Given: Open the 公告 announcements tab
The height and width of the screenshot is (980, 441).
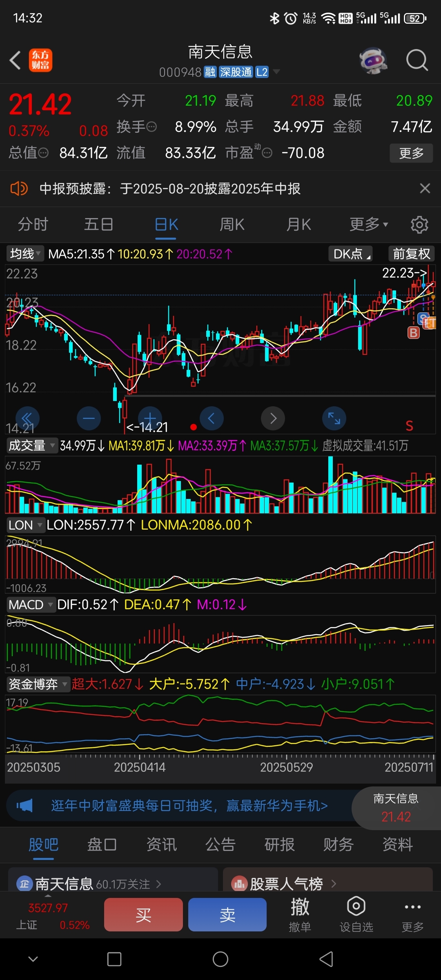Looking at the screenshot, I should 220,844.
